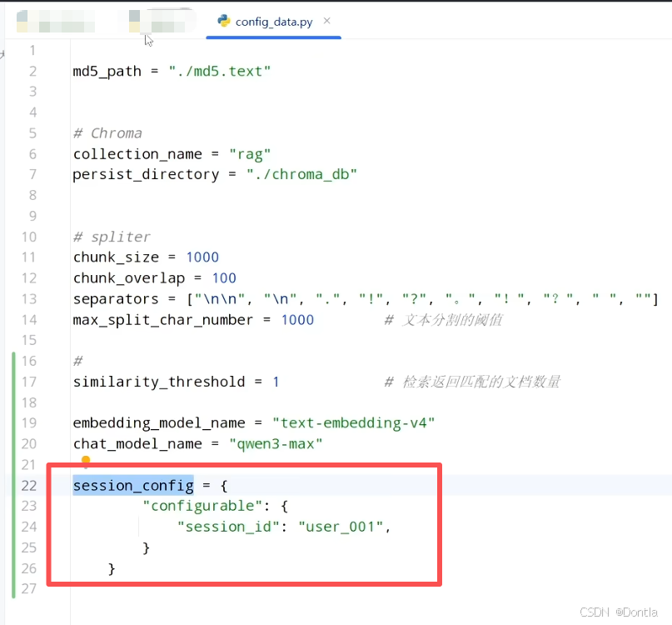Close the config_data.py tab
The width and height of the screenshot is (672, 625).
coord(327,21)
